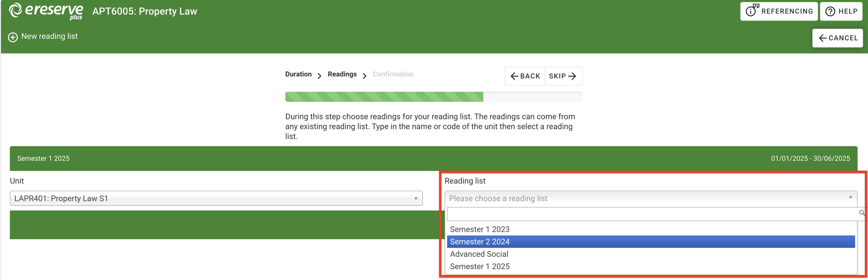868x280 pixels.
Task: Click the New reading list plus icon
Action: 12,37
